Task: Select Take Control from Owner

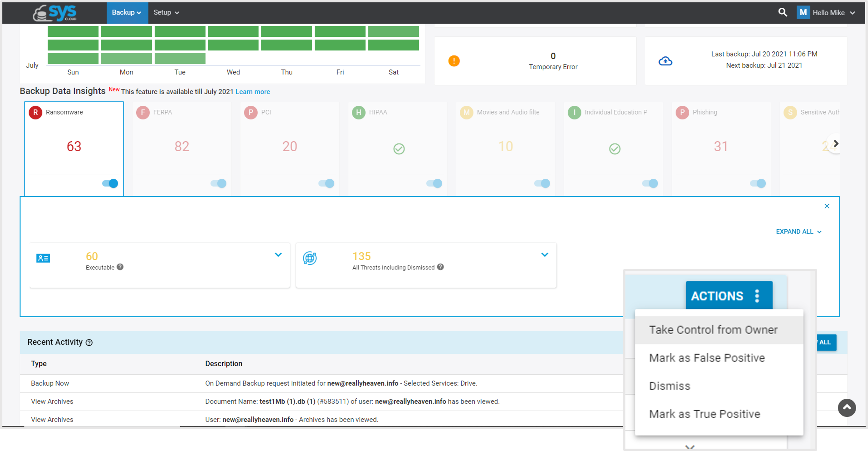Action: (713, 330)
